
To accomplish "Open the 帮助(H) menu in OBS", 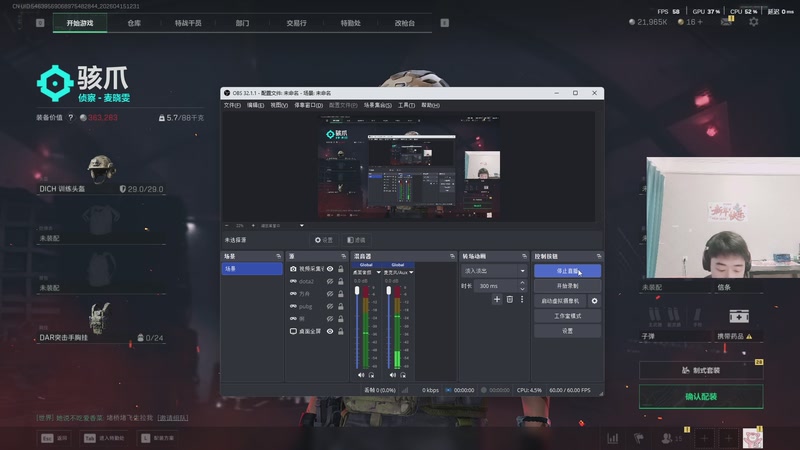I will pyautogui.click(x=431, y=105).
